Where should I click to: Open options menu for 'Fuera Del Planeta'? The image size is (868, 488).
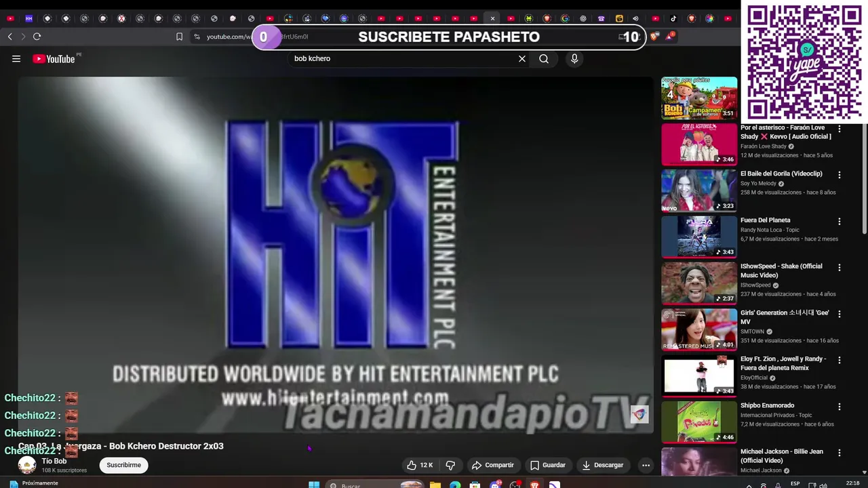click(x=840, y=222)
